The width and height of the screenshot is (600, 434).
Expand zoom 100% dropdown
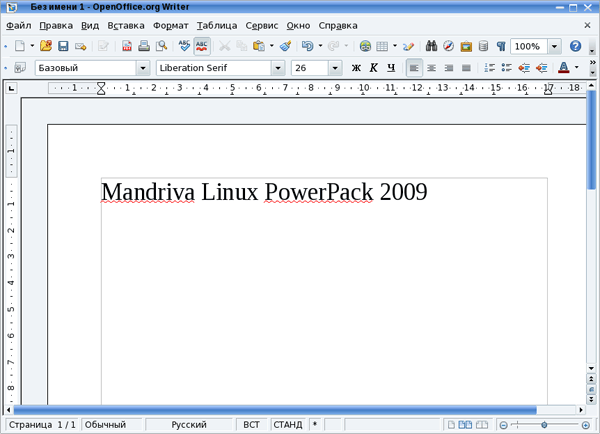tap(554, 46)
